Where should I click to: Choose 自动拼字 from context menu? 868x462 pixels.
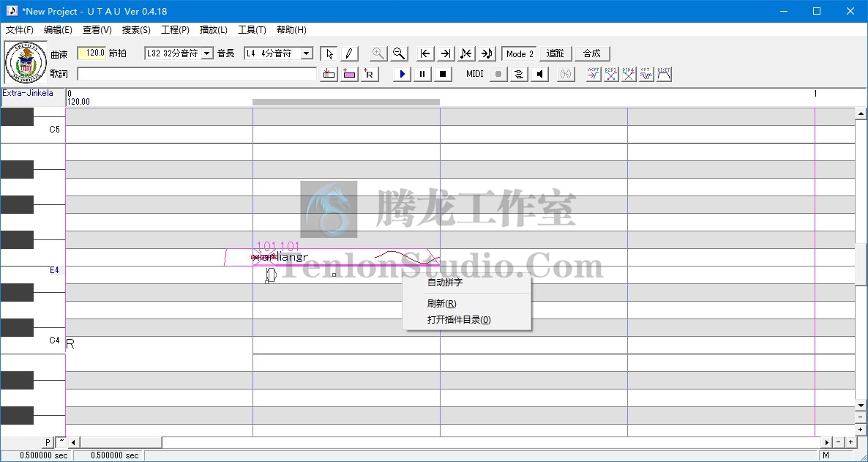click(467, 283)
